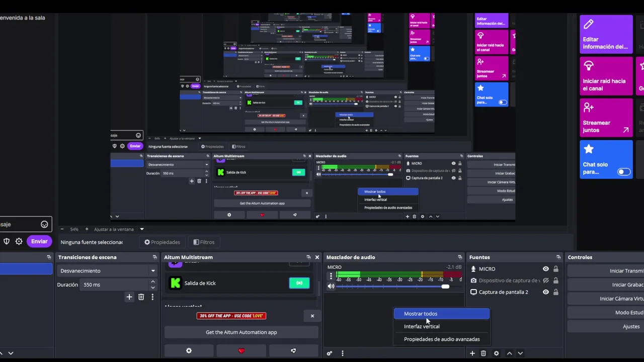Image resolution: width=644 pixels, height=362 pixels.
Task: Click the Duración 550 ms field
Action: [115, 285]
